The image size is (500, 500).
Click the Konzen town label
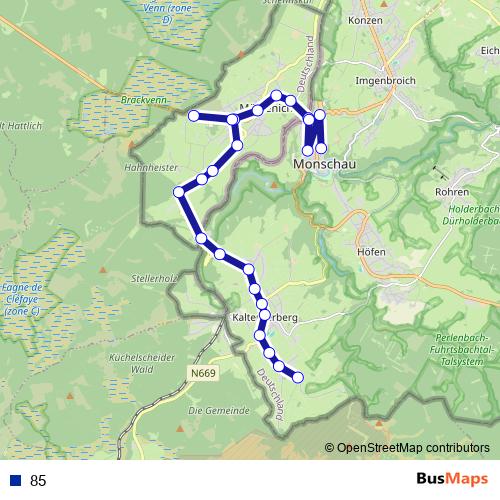[365, 20]
